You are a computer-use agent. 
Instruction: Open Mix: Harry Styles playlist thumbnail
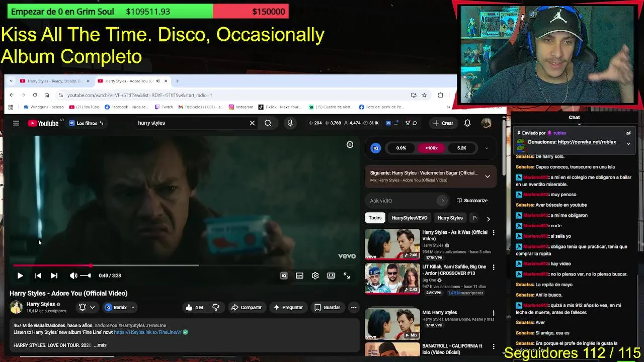(392, 324)
